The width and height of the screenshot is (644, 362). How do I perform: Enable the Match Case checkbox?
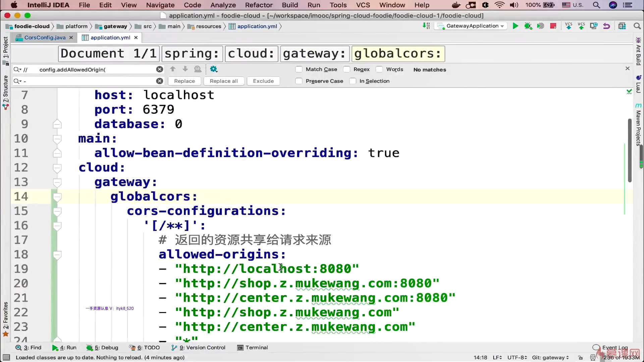pyautogui.click(x=299, y=69)
